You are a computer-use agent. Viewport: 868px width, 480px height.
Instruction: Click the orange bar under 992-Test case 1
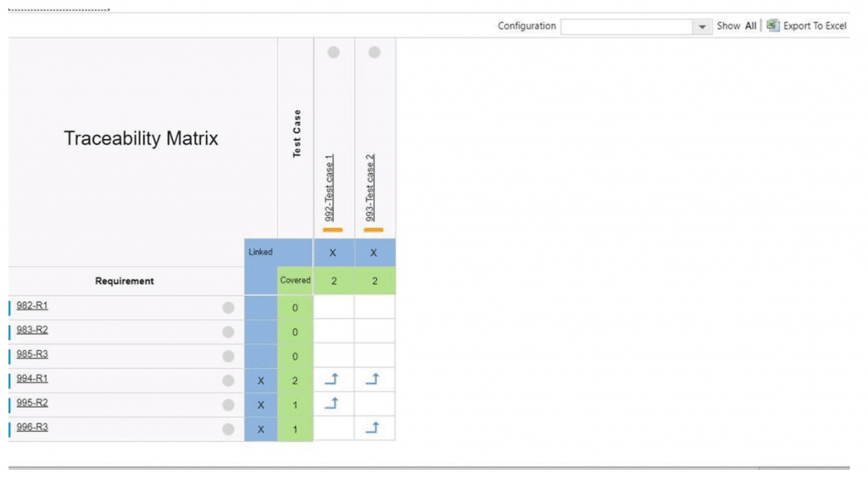[332, 230]
